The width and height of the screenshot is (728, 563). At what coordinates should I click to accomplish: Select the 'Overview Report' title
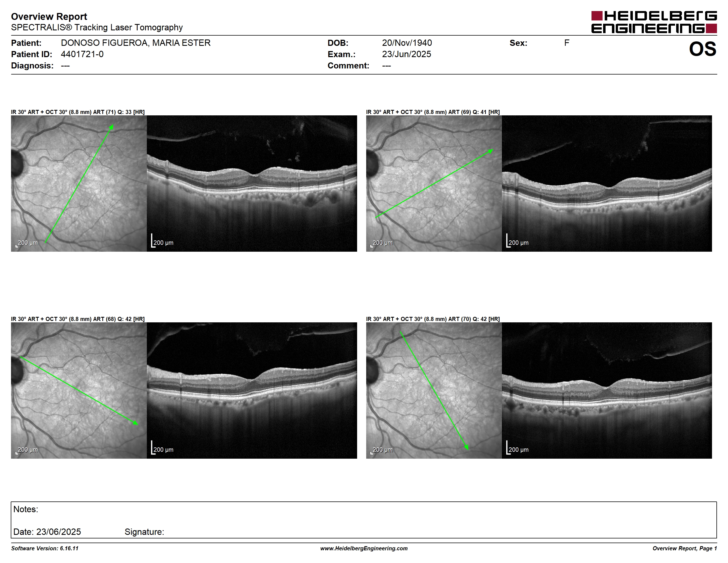pos(49,16)
